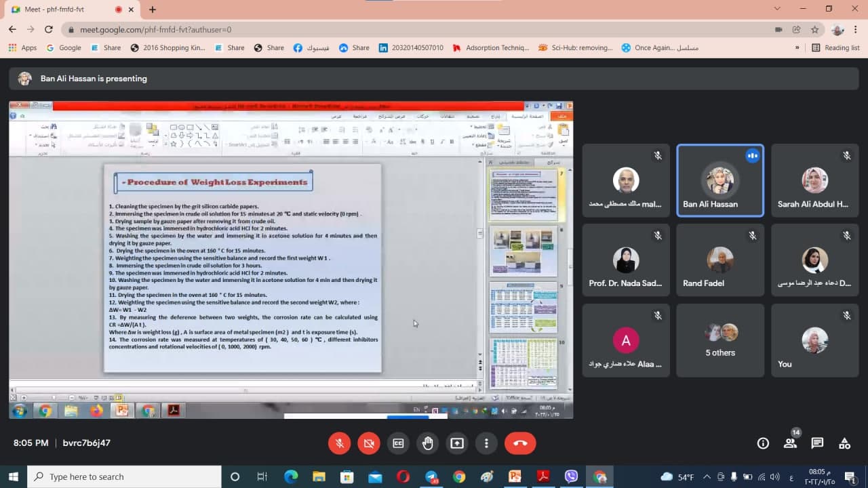Open the activities shapes icon
Screen dimensions: 868x488
(x=844, y=443)
